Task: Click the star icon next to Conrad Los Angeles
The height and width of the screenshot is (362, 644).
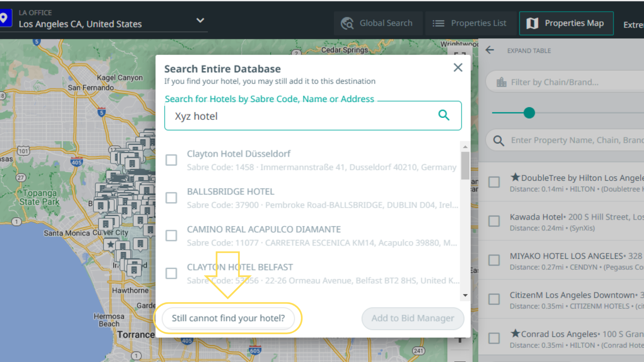Action: pos(515,333)
